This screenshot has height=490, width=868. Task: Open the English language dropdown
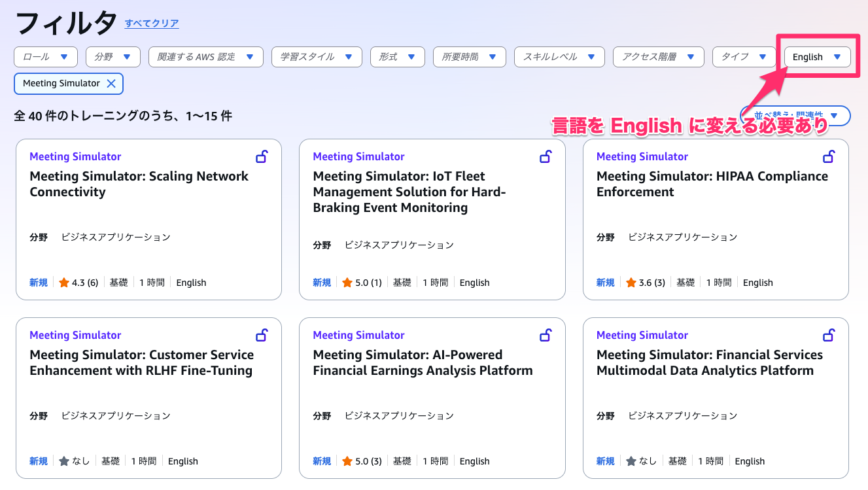(817, 57)
